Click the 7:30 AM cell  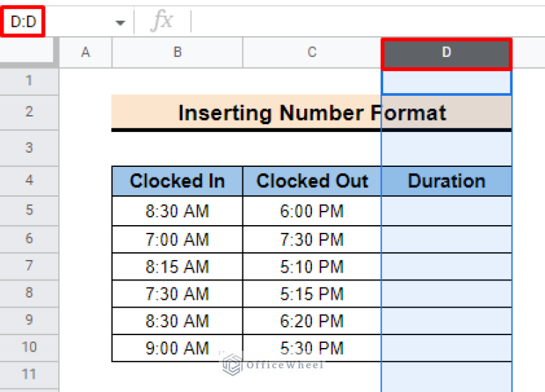[177, 294]
